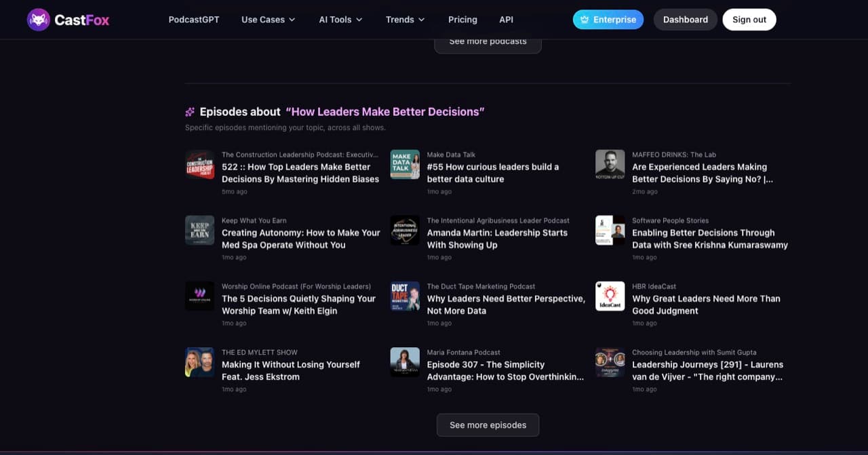Click the HBR IdeaCast show name
Image resolution: width=868 pixels, height=455 pixels.
(654, 286)
